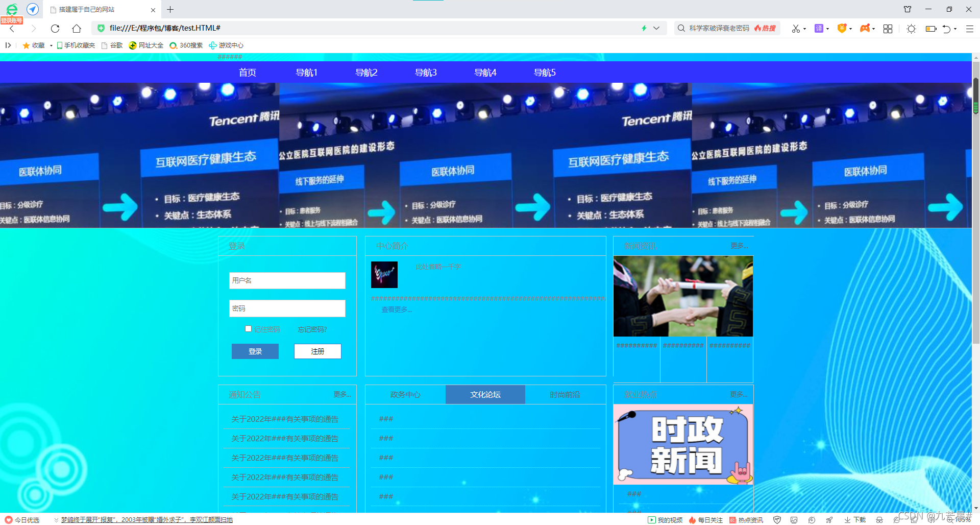Click the handshake graduation photo thumbnail
The height and width of the screenshot is (525, 980).
pos(683,296)
